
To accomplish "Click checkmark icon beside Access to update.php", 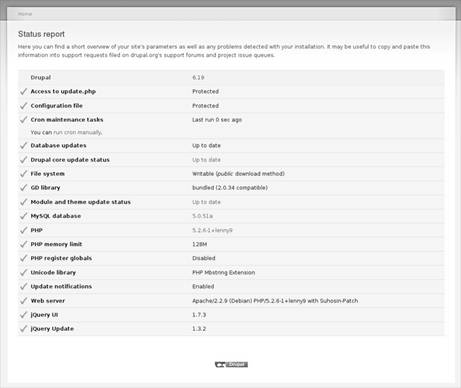I will [23, 91].
